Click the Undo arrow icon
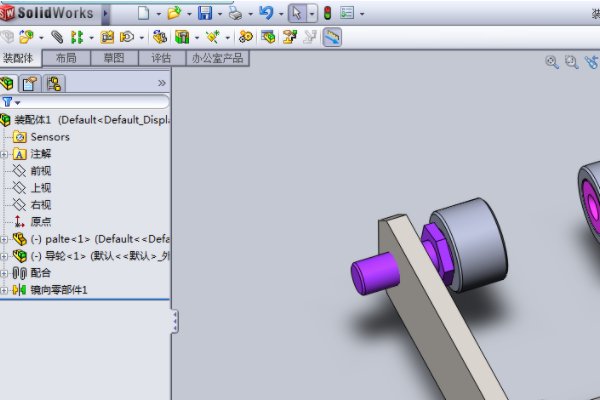This screenshot has height=400, width=600. click(265, 13)
